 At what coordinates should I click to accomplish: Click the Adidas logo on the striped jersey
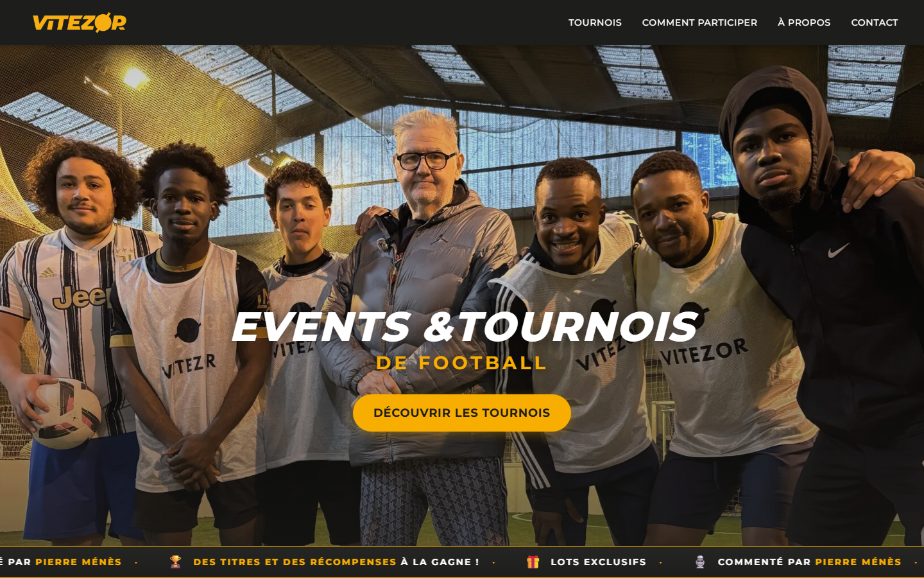pyautogui.click(x=47, y=274)
